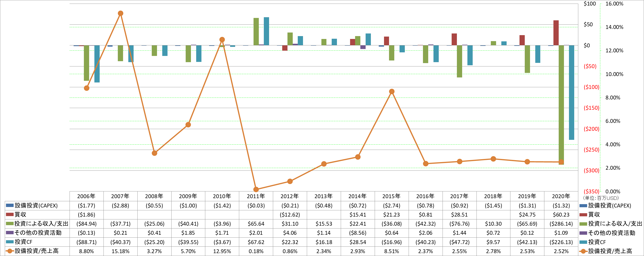Click the 16.00% secondary axis label

[x=614, y=4]
